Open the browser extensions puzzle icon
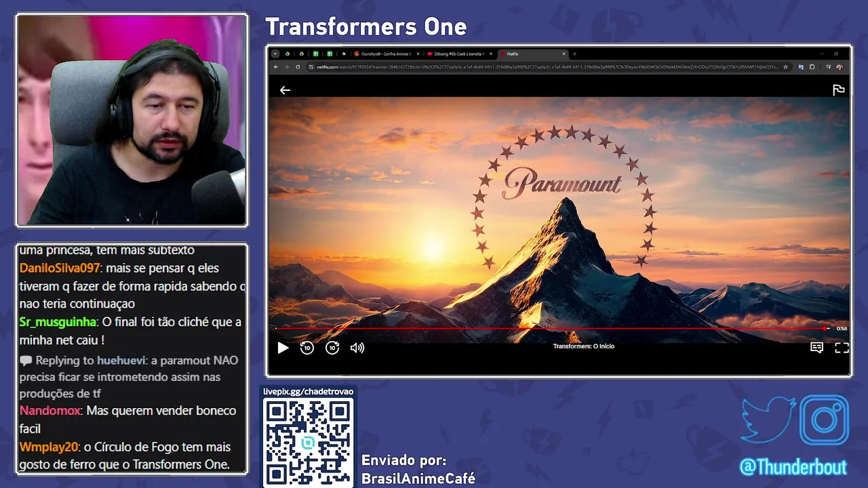The image size is (868, 488). tap(812, 67)
